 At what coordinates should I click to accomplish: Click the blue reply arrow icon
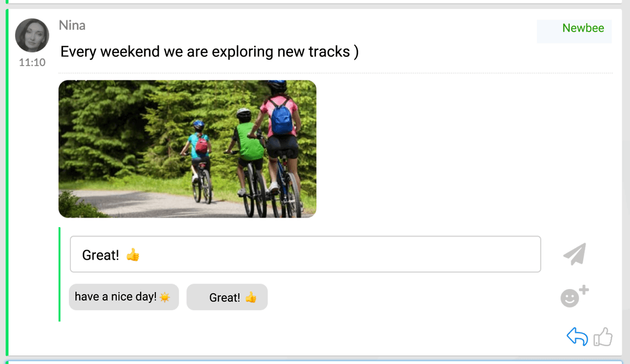577,337
